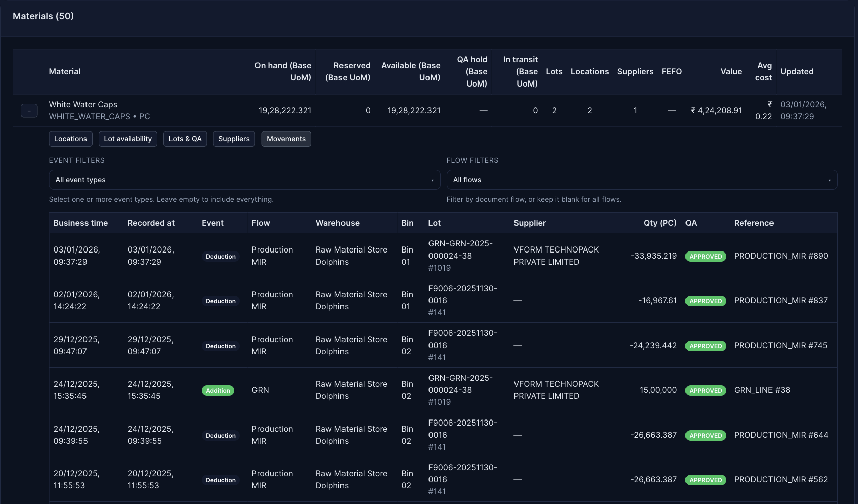Click the green Addition event badge

[x=218, y=391]
